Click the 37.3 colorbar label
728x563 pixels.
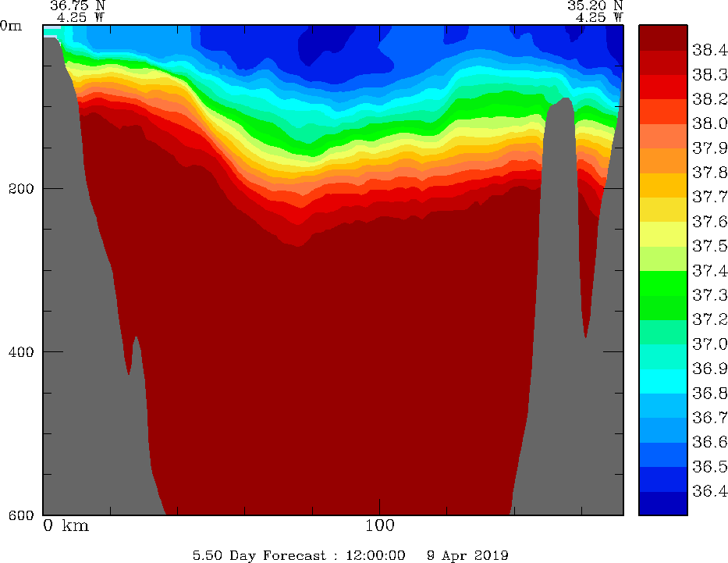[710, 295]
